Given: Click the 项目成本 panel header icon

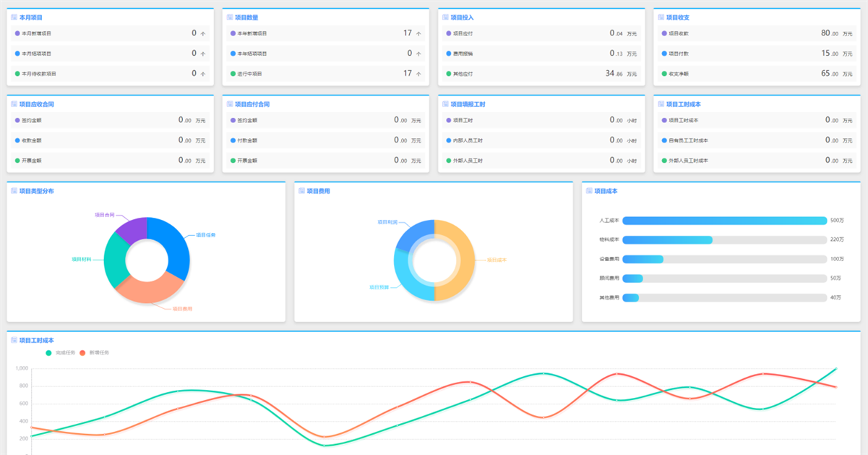Looking at the screenshot, I should [589, 191].
